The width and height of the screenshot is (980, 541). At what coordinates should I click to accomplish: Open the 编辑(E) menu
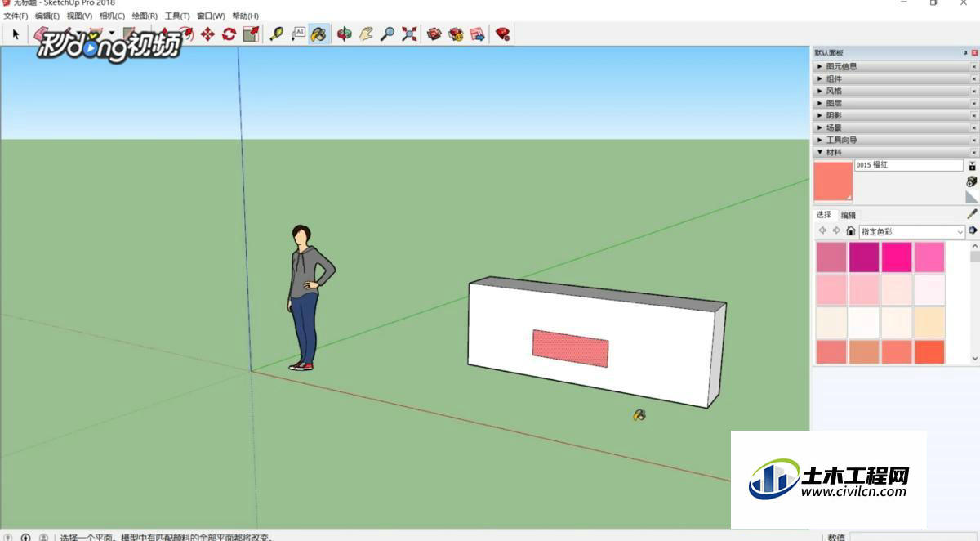pos(47,16)
